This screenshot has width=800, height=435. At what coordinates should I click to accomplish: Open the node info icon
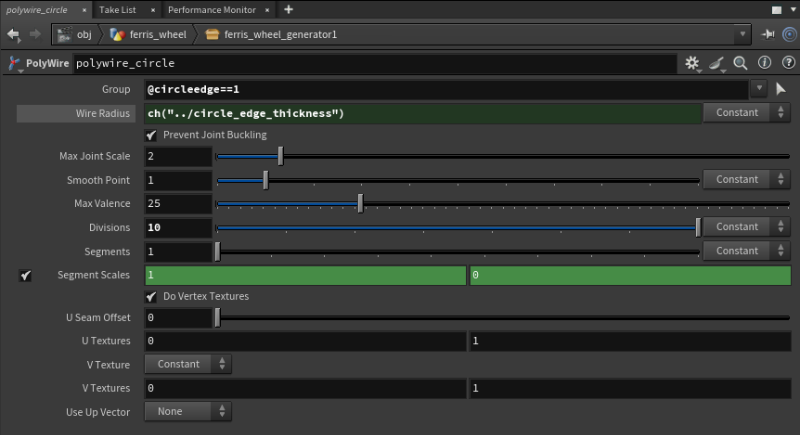click(x=762, y=63)
